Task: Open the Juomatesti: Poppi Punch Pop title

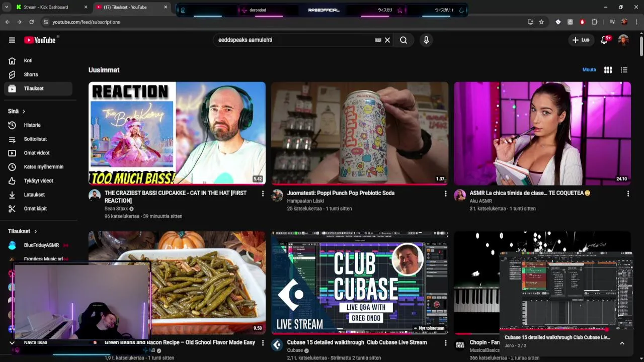Action: (341, 193)
